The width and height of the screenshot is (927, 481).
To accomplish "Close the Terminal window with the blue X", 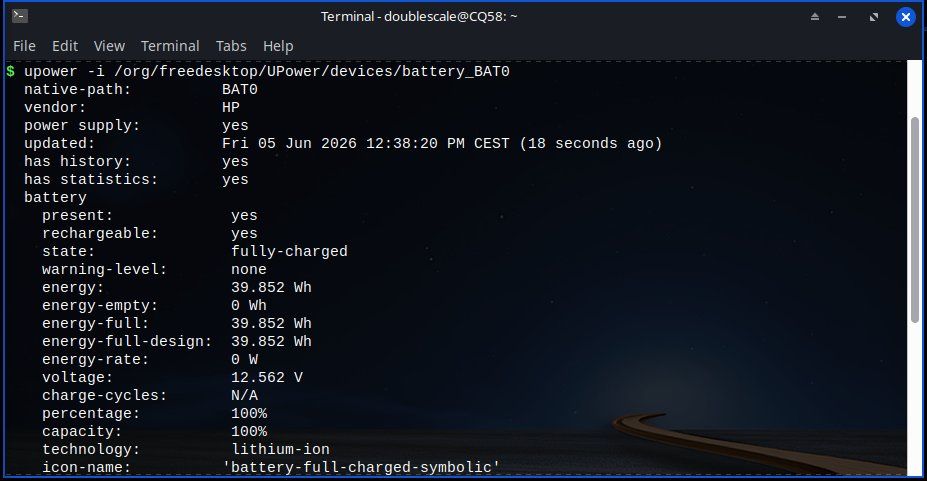I will [x=905, y=17].
